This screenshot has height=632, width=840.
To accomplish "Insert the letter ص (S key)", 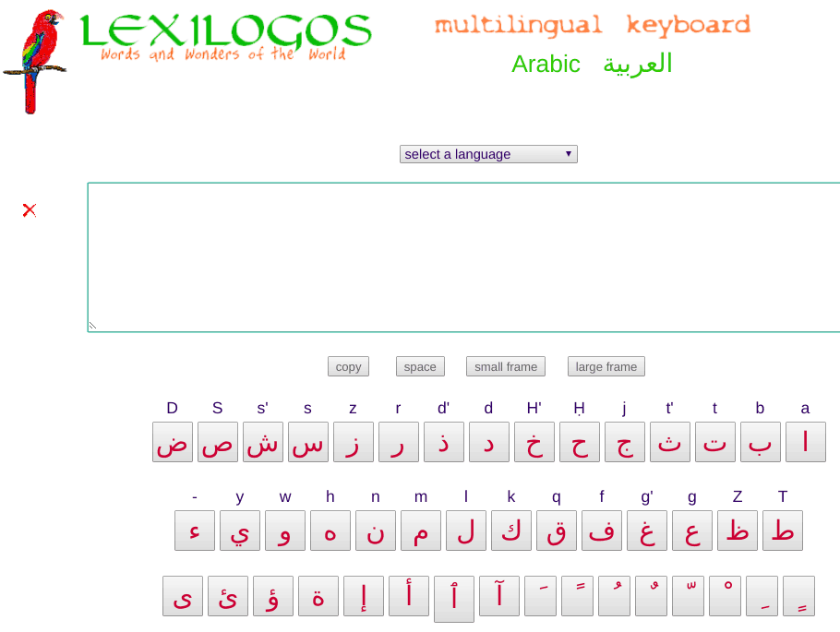I will [x=218, y=442].
